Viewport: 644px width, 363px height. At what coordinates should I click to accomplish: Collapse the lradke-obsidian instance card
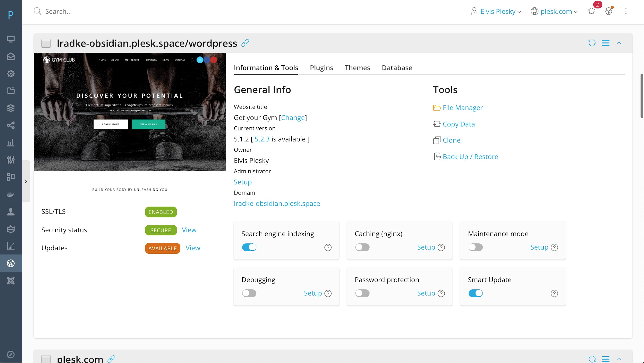pos(619,43)
